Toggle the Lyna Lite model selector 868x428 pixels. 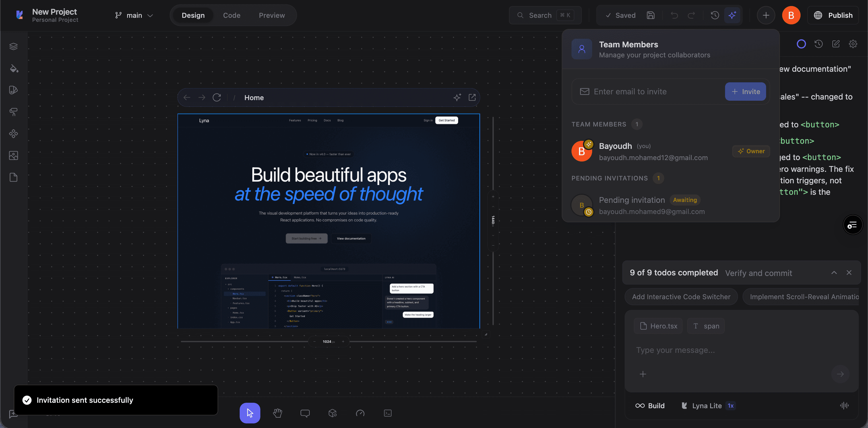pos(707,406)
